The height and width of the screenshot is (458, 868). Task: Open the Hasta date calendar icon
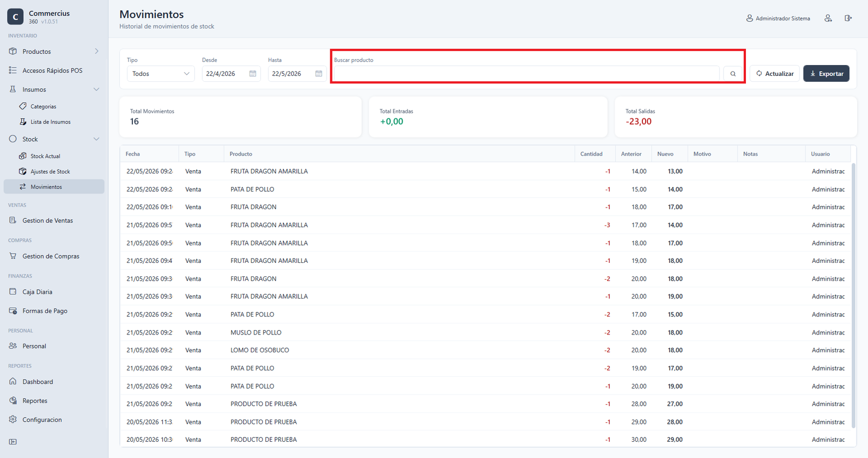pos(318,74)
